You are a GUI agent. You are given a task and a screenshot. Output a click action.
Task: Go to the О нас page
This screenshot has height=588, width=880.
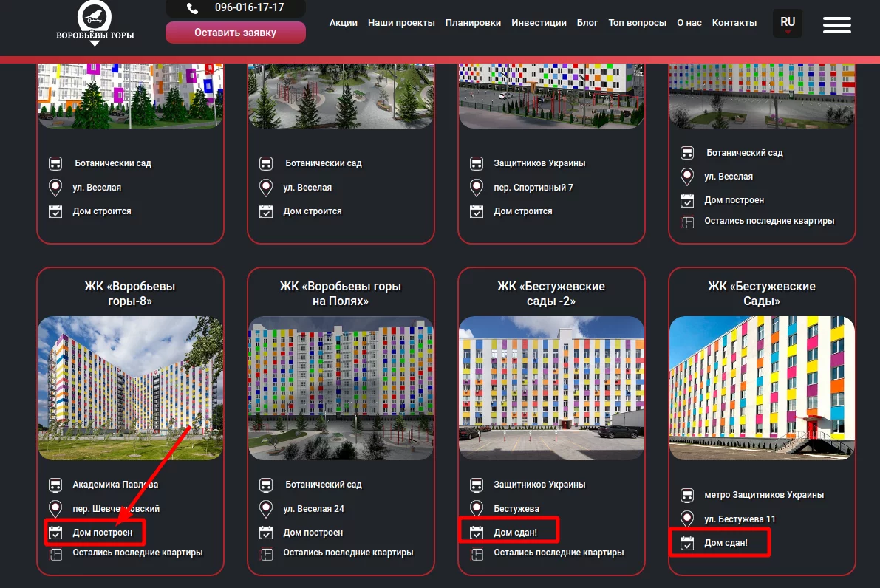pos(689,23)
